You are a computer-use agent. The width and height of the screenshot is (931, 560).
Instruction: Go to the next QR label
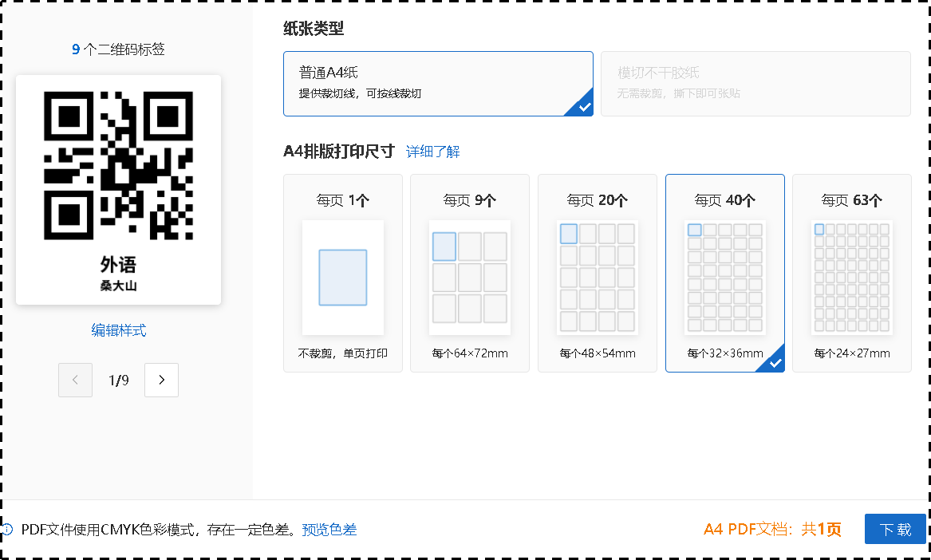tap(161, 380)
